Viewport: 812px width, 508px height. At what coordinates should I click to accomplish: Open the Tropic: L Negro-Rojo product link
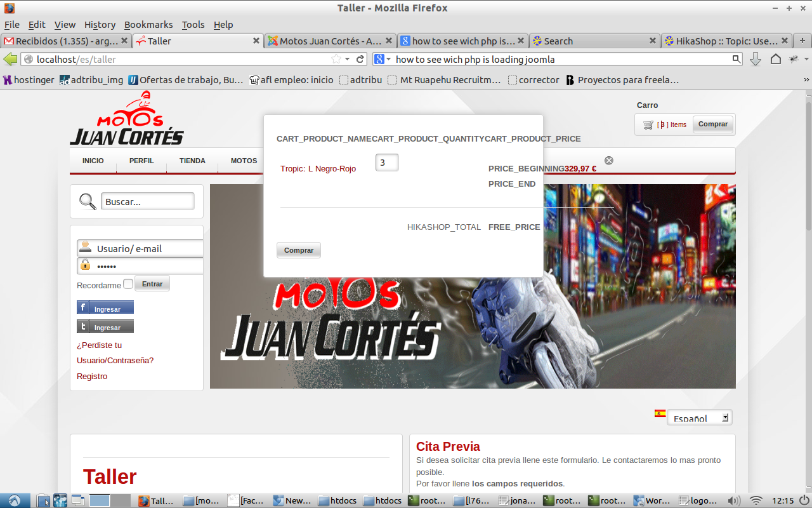point(318,169)
